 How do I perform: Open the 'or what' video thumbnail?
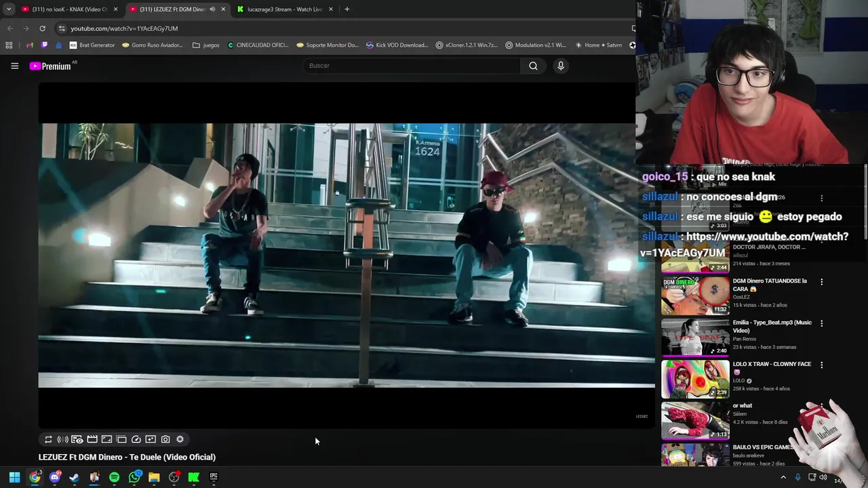pos(695,420)
